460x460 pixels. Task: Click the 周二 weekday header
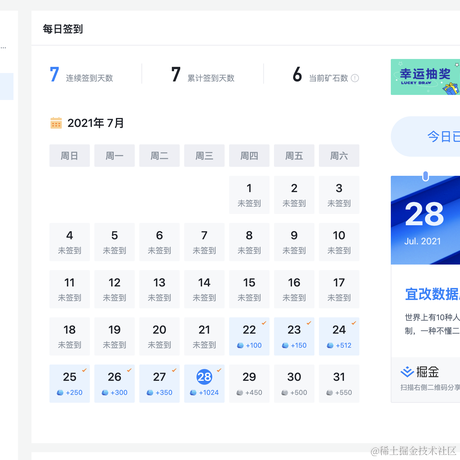(x=159, y=156)
